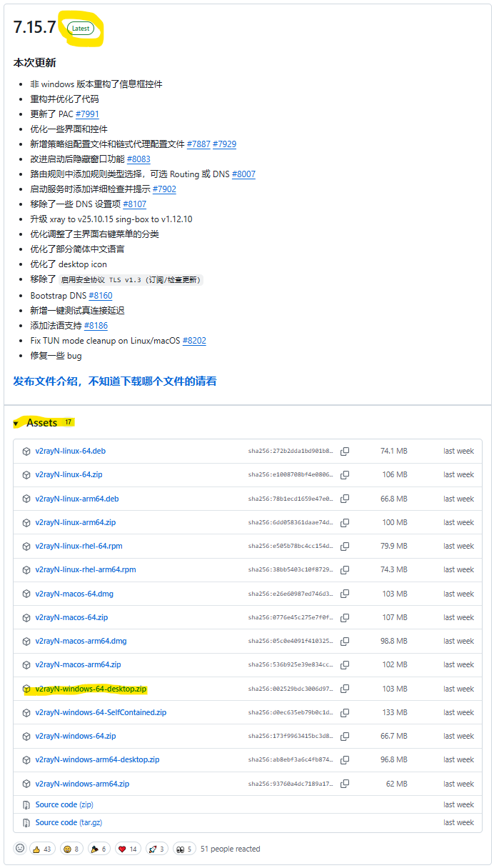Copy sha256 of v2rayN-linux-arm64.deb
494x868 pixels.
pyautogui.click(x=345, y=499)
